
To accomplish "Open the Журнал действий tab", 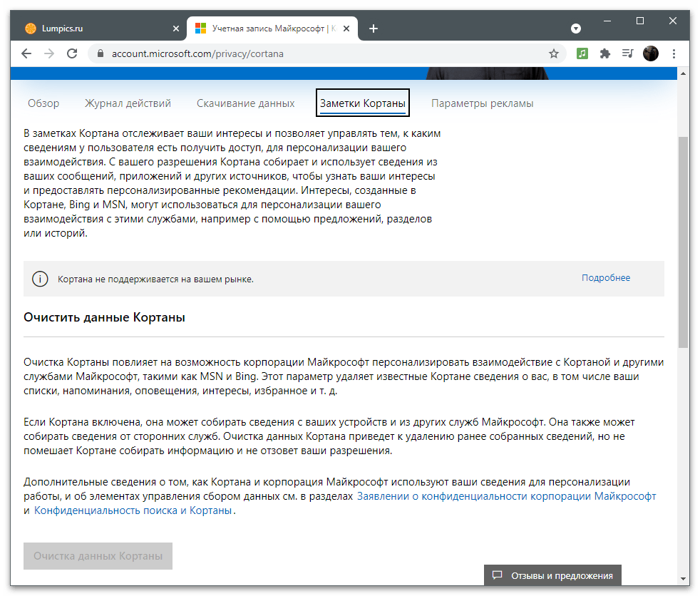I will [128, 103].
